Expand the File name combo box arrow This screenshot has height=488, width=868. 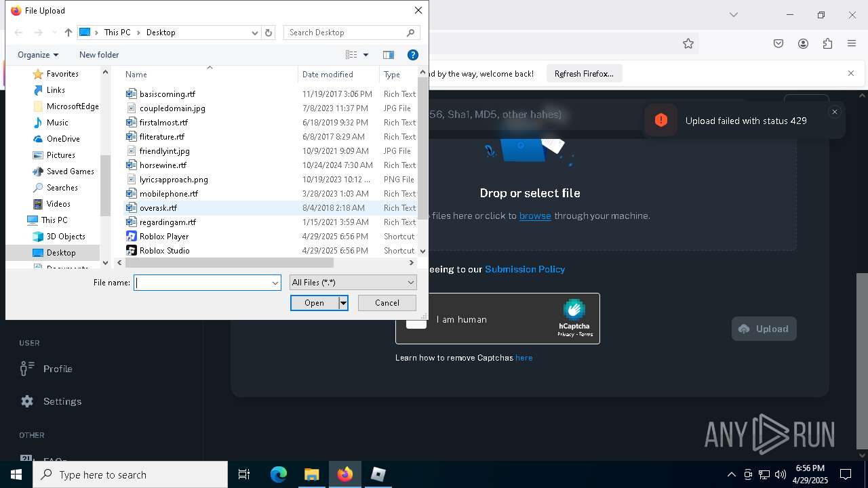pyautogui.click(x=275, y=283)
